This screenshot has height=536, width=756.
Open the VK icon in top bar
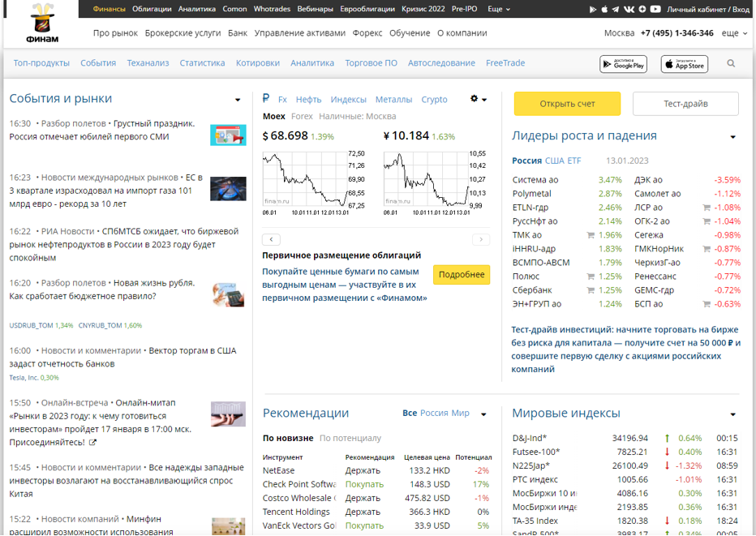(x=629, y=9)
